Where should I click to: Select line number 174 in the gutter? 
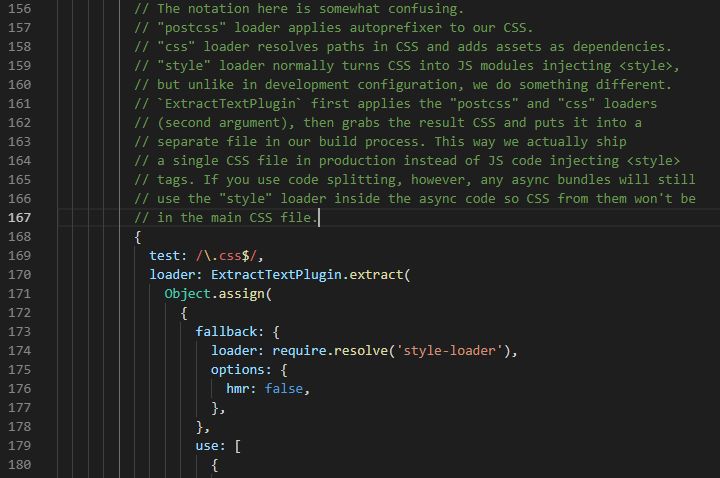click(19, 351)
